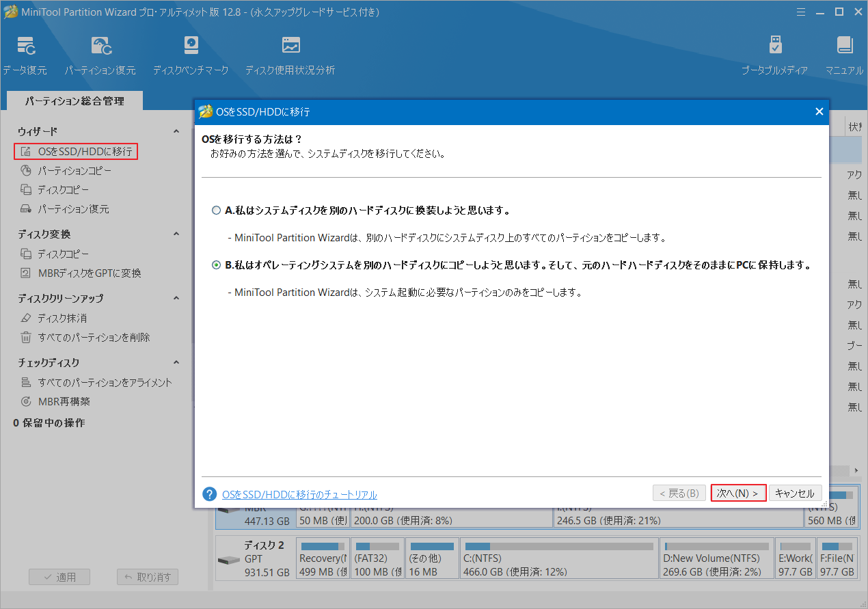This screenshot has width=868, height=609.
Task: Click the キャンセル button in the dialog
Action: (x=795, y=493)
